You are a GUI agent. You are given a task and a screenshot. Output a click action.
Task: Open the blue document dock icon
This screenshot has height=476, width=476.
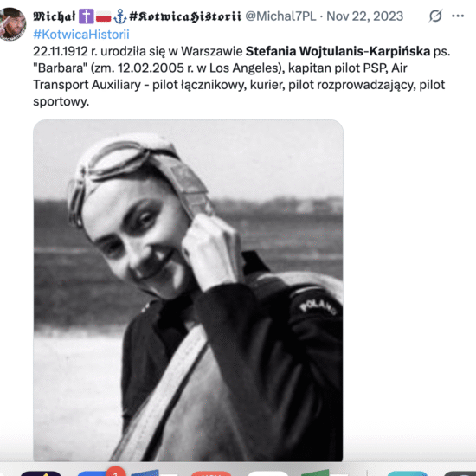click(145, 473)
